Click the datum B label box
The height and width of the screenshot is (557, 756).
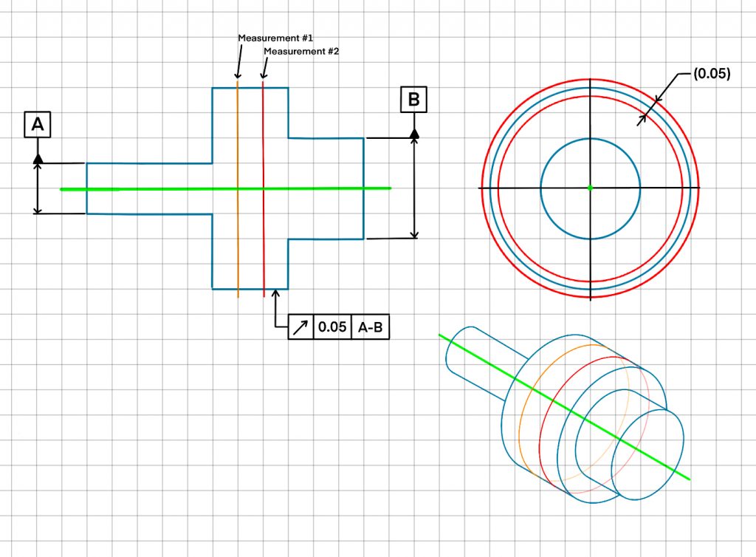pos(413,99)
